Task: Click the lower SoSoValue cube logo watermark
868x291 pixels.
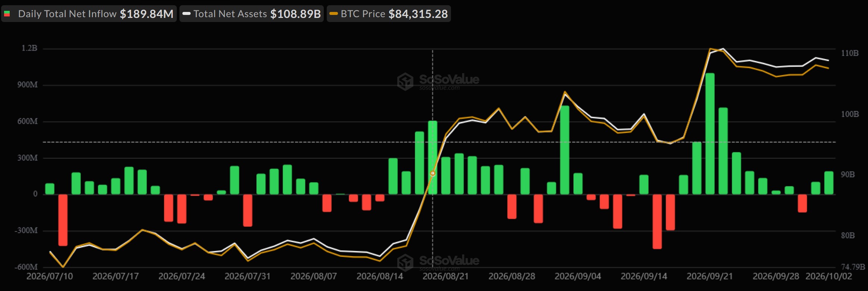Action: (405, 263)
